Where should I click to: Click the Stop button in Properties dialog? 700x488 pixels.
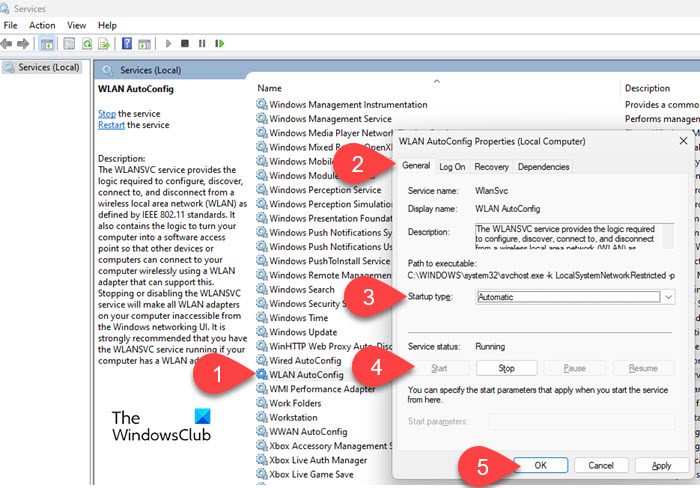tap(506, 368)
